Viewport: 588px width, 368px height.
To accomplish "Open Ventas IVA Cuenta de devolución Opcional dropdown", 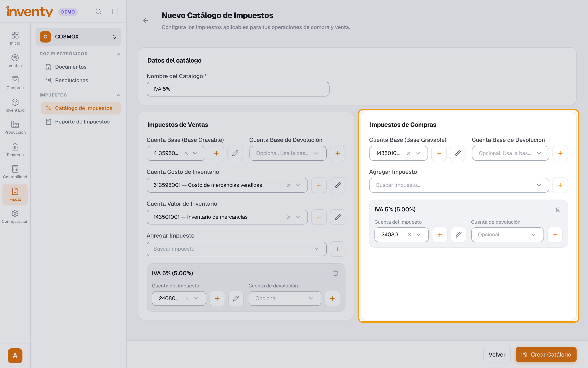I will [285, 298].
